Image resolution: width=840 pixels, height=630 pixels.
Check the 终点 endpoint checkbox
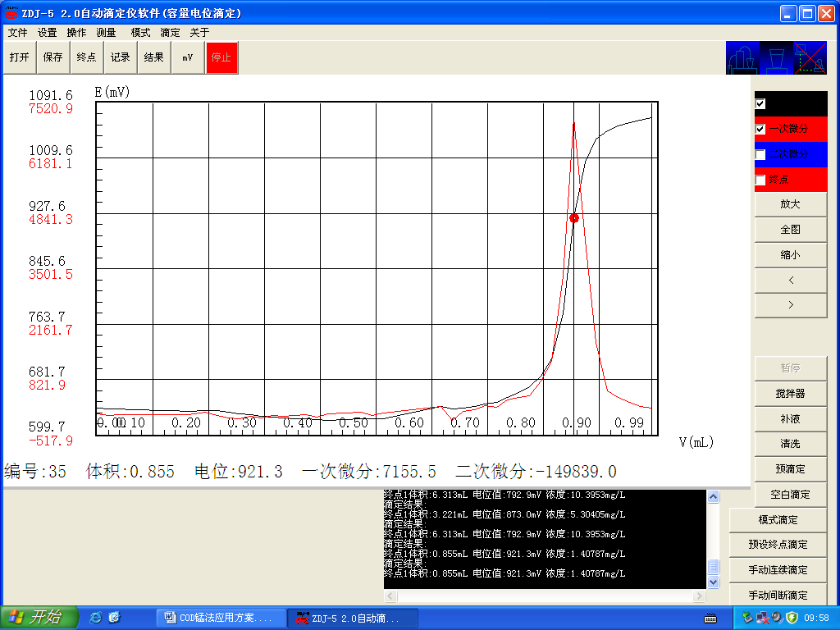(760, 180)
